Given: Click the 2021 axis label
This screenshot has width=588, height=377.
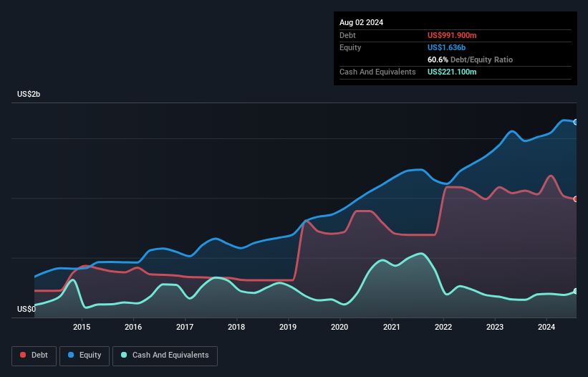Looking at the screenshot, I should (x=392, y=327).
